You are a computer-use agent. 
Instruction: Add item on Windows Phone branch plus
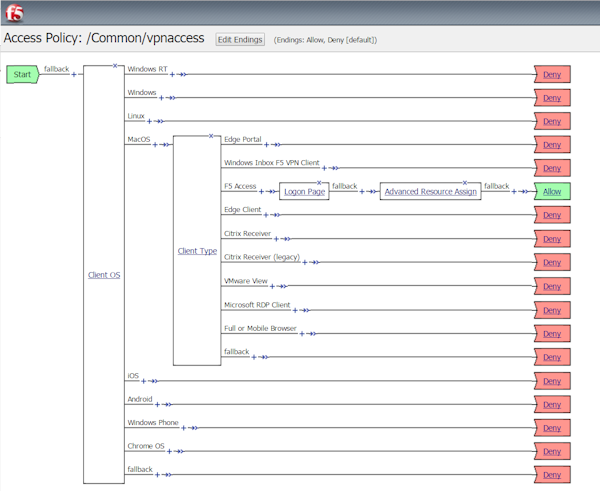point(184,428)
